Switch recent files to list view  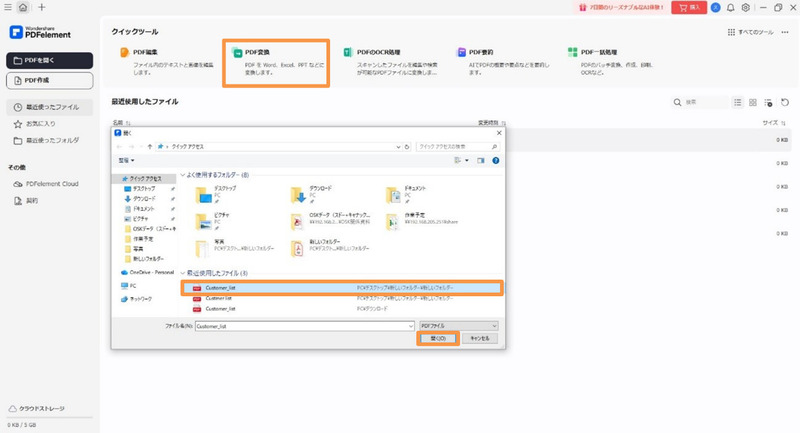click(x=738, y=103)
